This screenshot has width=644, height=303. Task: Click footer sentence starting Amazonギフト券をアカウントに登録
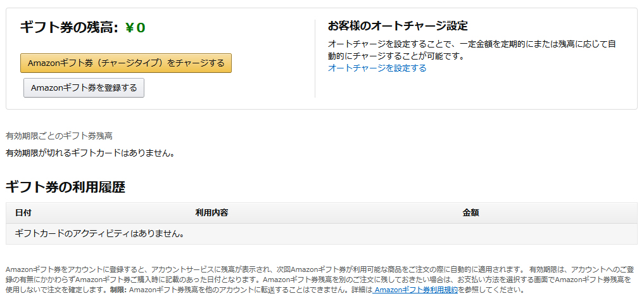[320, 280]
